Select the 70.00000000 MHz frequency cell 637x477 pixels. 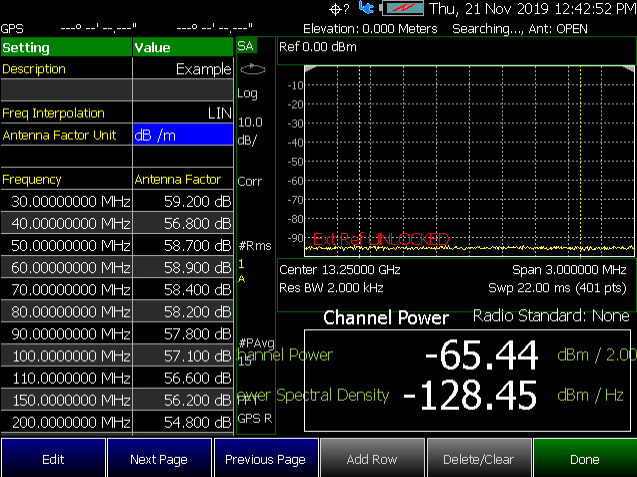tap(67, 289)
